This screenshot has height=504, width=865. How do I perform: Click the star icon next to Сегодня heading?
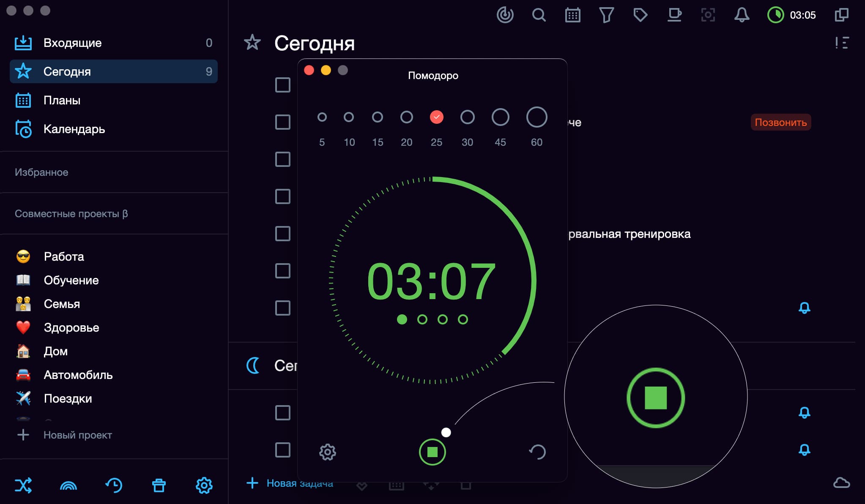coord(252,42)
